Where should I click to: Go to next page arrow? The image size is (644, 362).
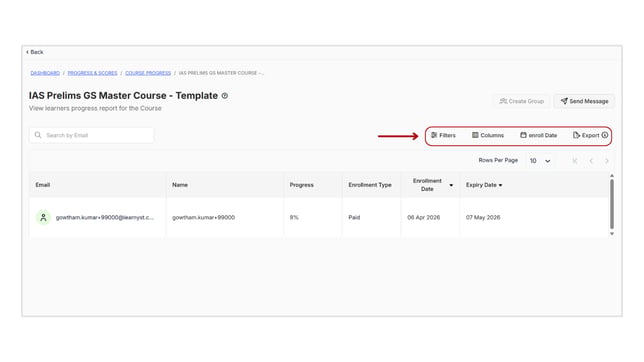pos(607,161)
